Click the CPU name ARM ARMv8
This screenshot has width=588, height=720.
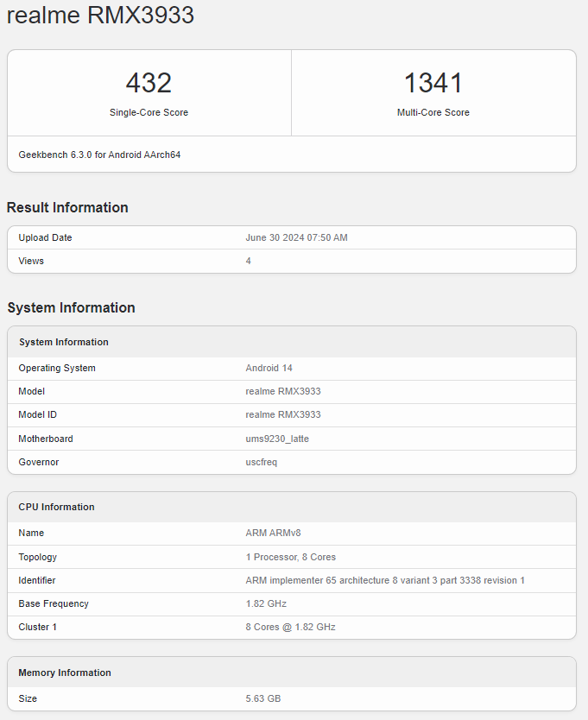pyautogui.click(x=273, y=533)
